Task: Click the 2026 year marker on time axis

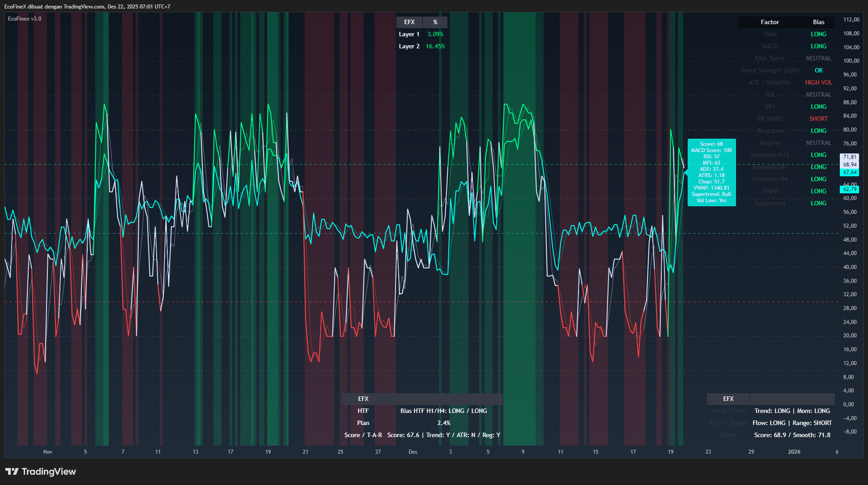Action: click(x=794, y=452)
